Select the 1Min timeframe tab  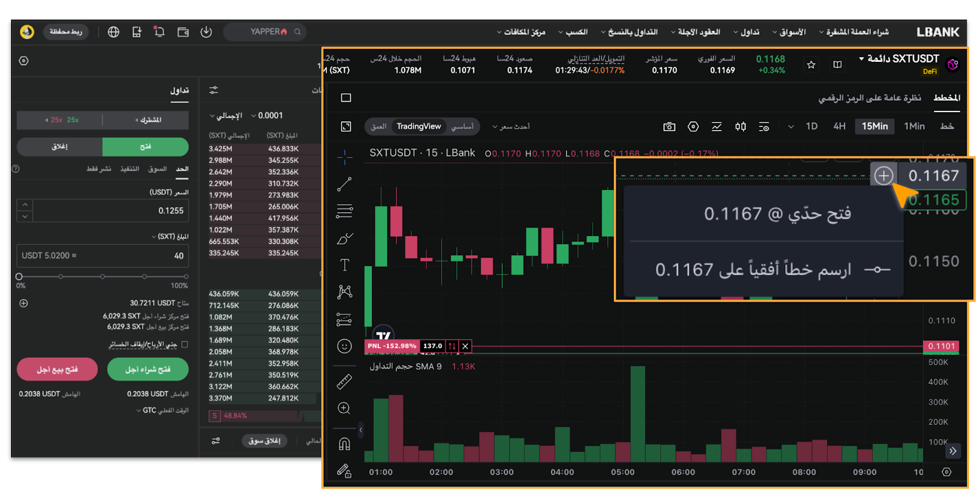[914, 126]
